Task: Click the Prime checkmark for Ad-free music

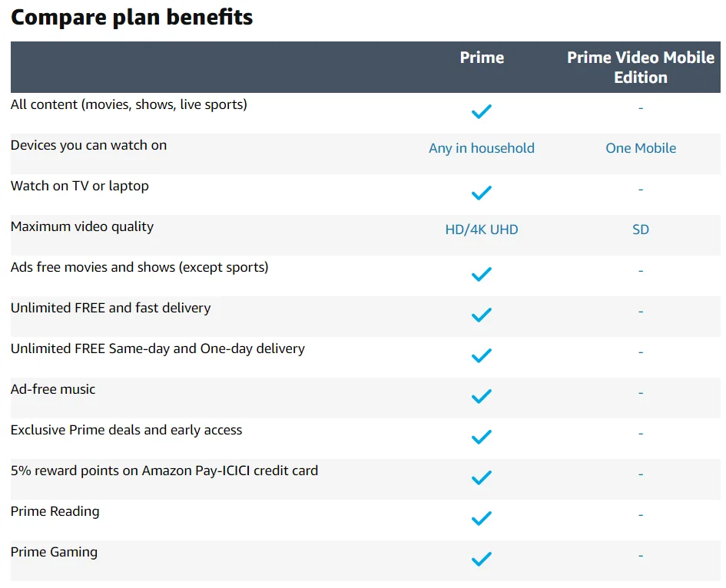Action: coord(481,397)
